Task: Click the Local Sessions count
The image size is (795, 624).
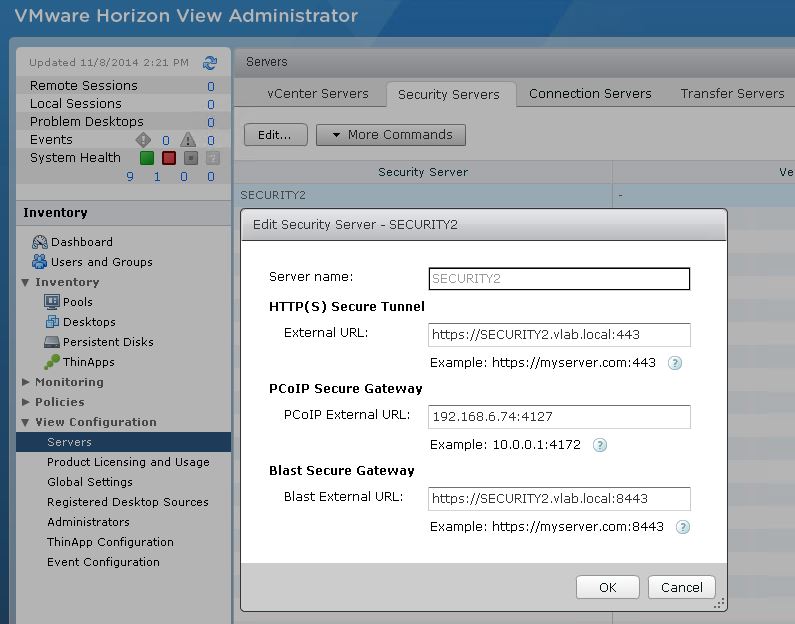Action: click(x=211, y=104)
